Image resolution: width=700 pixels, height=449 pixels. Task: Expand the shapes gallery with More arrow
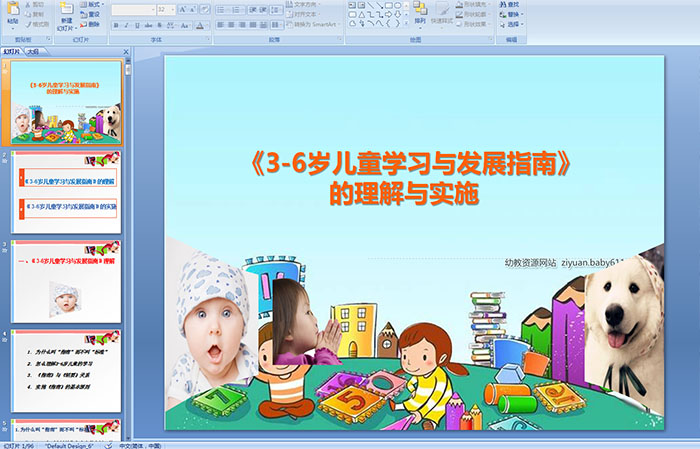point(406,24)
